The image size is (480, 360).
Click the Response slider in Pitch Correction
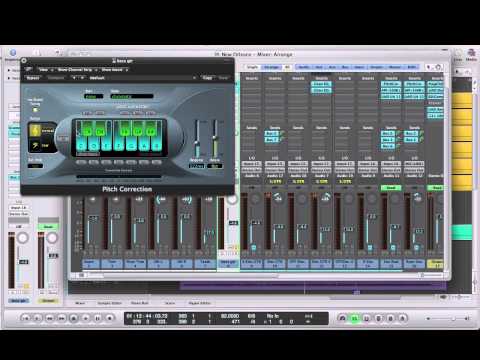(x=197, y=138)
